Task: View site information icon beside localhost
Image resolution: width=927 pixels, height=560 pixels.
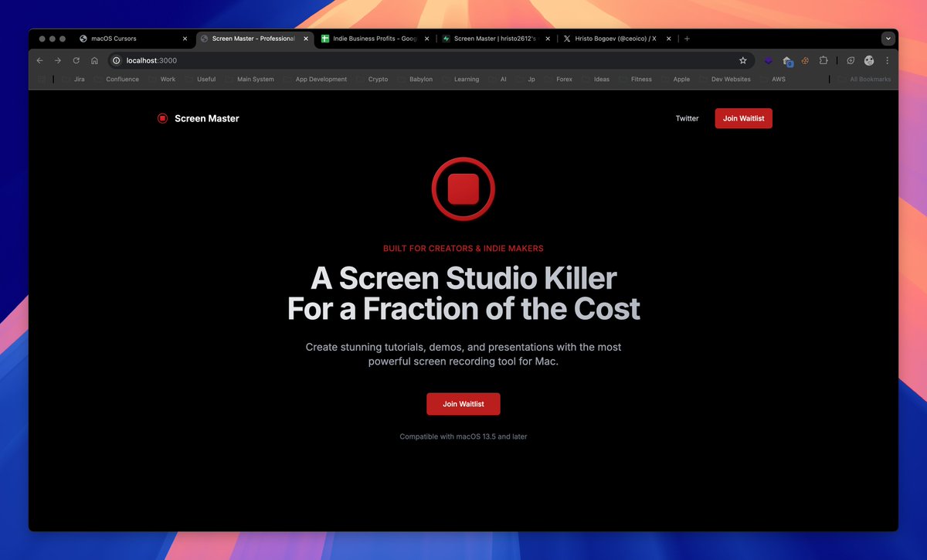Action: (117, 60)
